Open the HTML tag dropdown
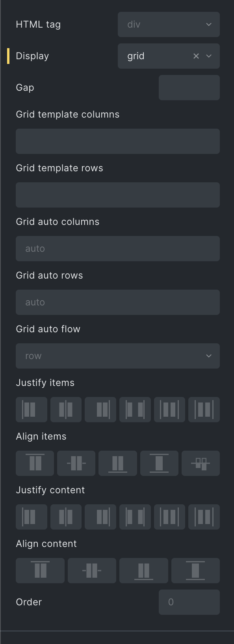Screen dimensions: 234x644 169,24
